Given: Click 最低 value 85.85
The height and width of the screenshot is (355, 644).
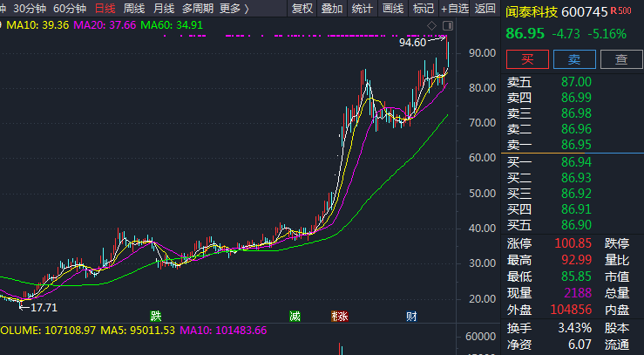Looking at the screenshot, I should tap(576, 276).
